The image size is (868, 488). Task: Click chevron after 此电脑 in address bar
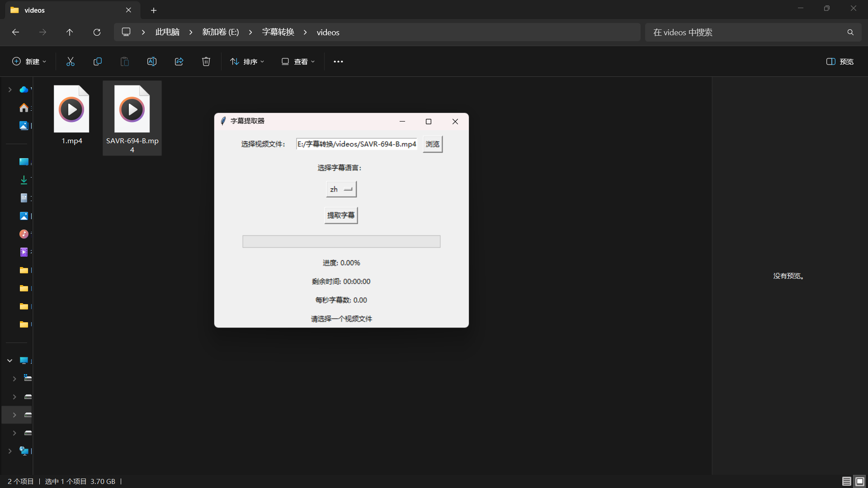191,32
